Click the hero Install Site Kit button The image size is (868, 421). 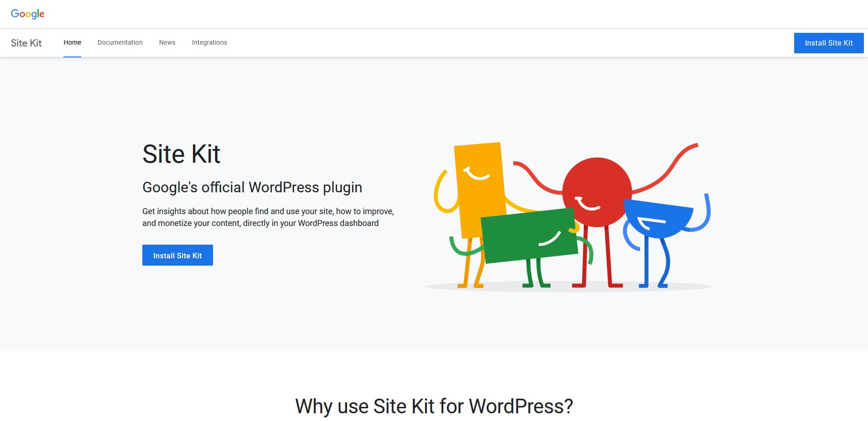(177, 255)
